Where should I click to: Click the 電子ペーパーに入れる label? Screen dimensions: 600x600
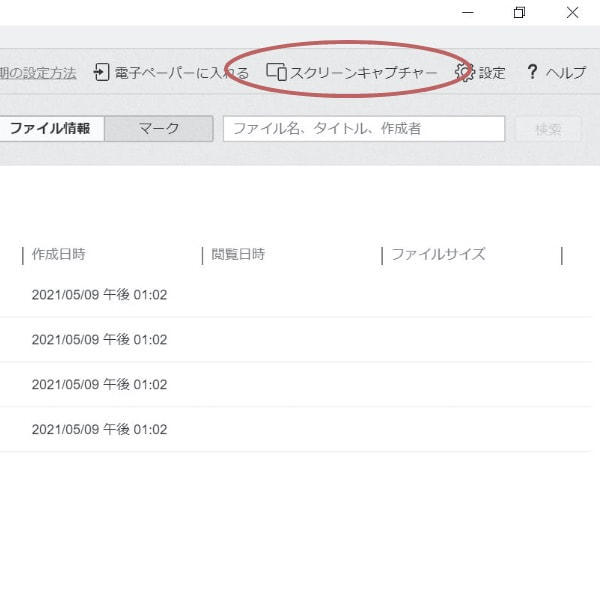pos(182,73)
